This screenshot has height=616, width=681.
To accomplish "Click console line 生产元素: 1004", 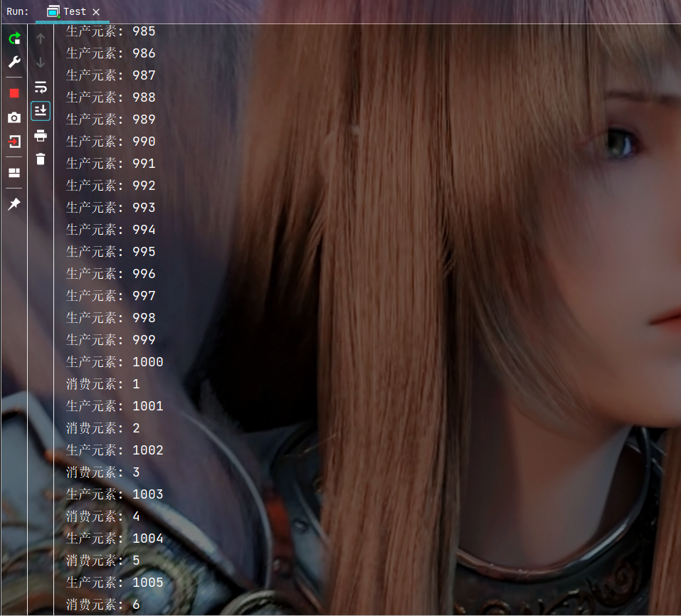I will click(115, 538).
